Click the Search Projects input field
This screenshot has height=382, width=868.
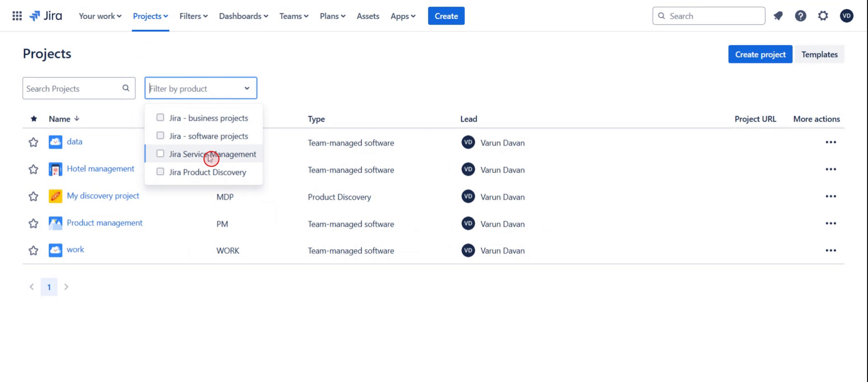point(72,89)
